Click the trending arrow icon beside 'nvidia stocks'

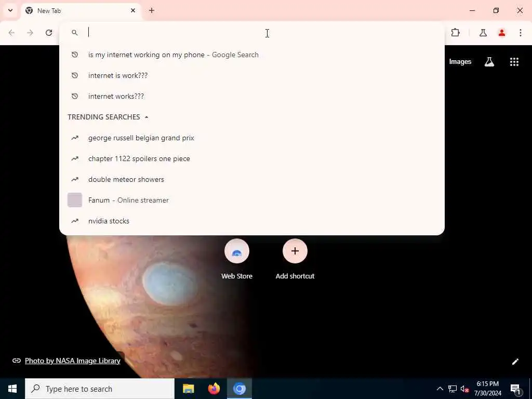point(75,221)
